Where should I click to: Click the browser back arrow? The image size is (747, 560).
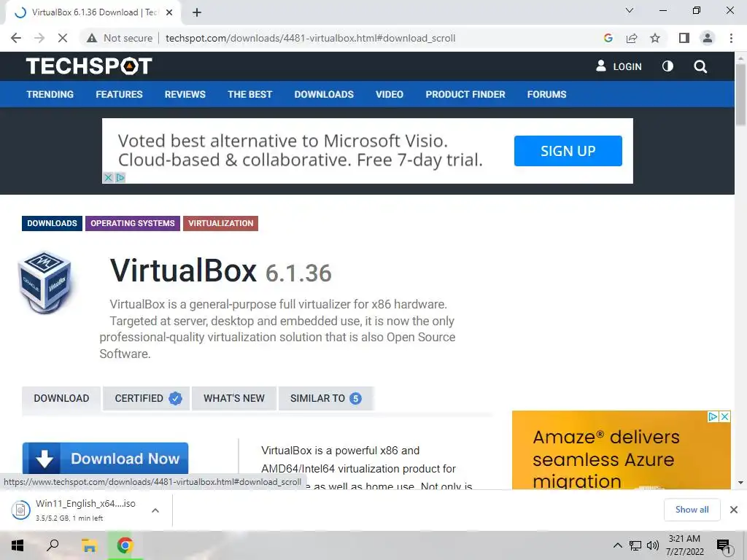(x=16, y=38)
